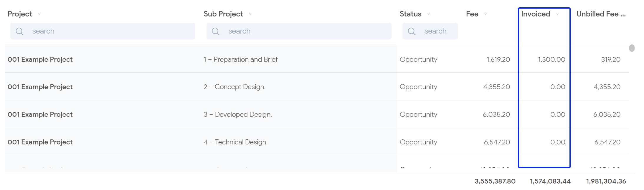
Task: Open the Fee column filter arrow
Action: click(x=486, y=14)
